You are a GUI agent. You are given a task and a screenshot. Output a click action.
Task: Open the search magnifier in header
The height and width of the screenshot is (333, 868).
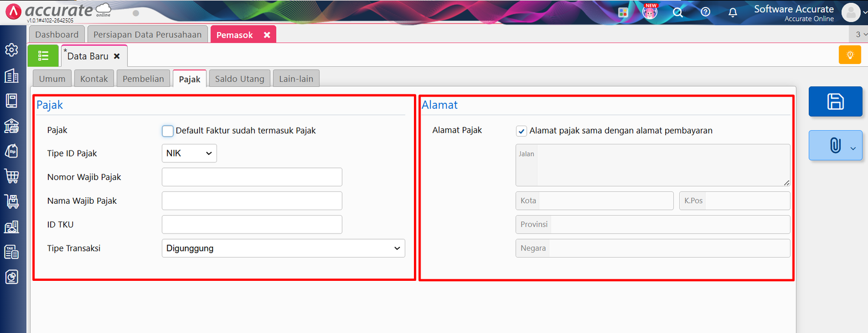678,12
